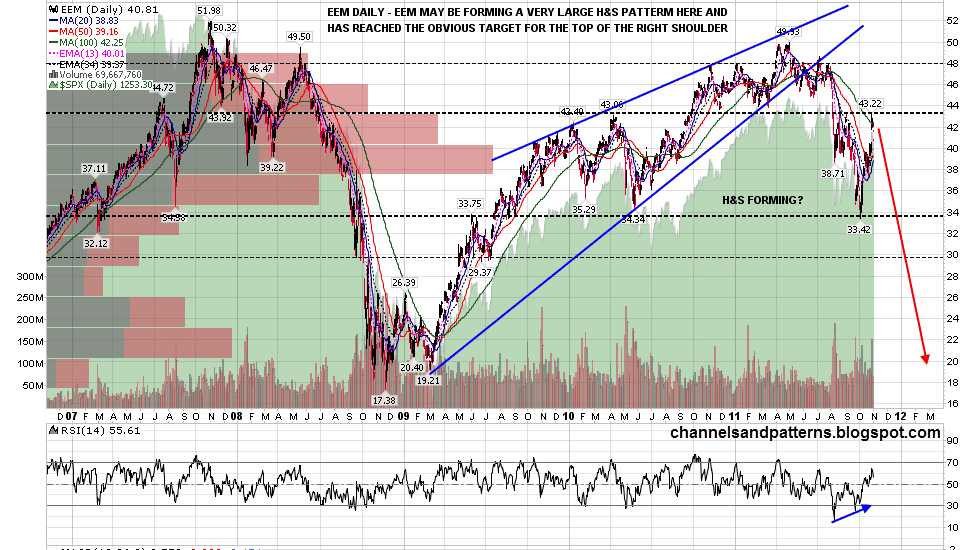Click the blue RSI divergence arrow
Screen dimensions: 975x550
point(850,513)
